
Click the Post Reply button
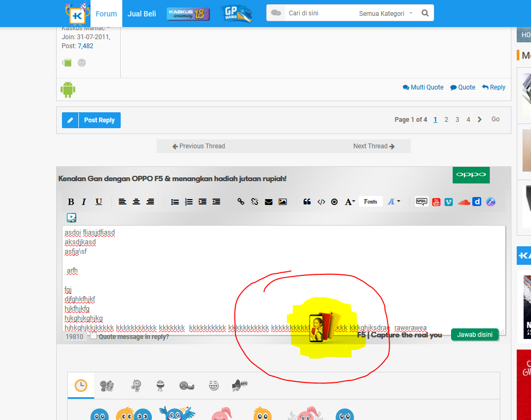click(x=91, y=120)
